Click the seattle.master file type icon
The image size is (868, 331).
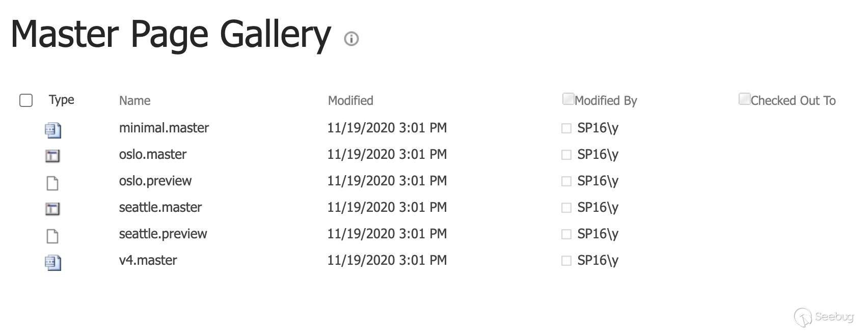click(52, 209)
